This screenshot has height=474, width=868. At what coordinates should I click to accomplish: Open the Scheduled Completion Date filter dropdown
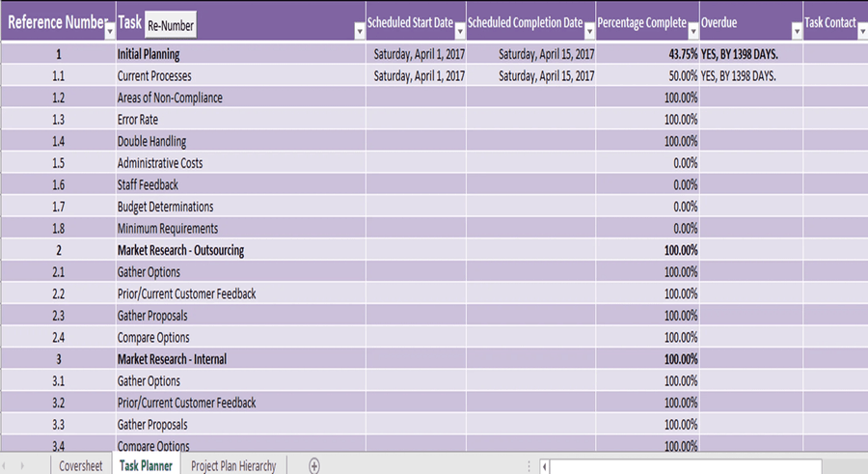[x=589, y=32]
